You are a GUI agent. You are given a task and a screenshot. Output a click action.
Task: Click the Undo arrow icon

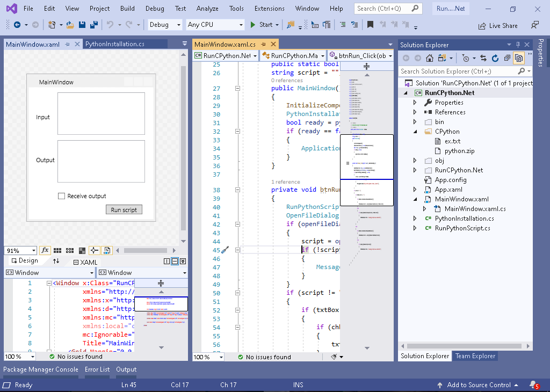click(110, 25)
